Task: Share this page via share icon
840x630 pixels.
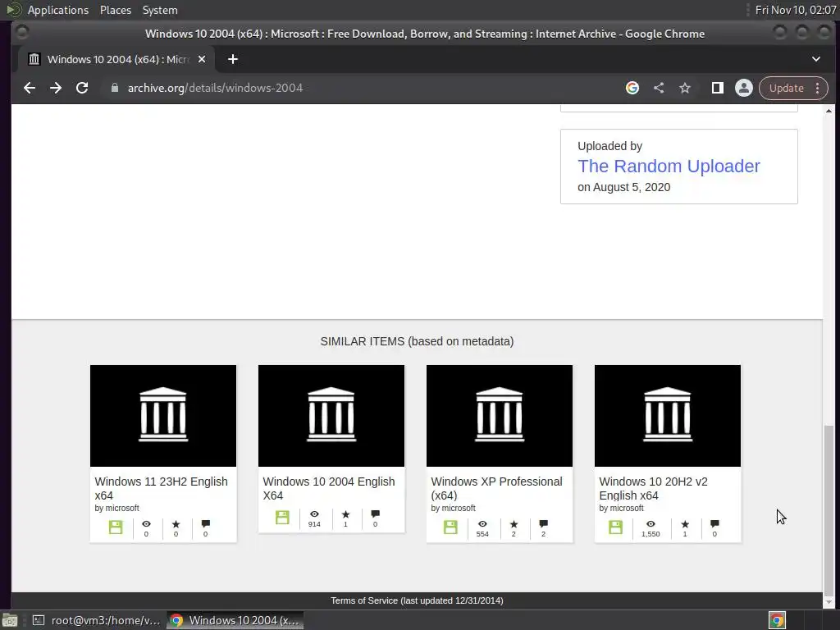Action: [x=659, y=88]
